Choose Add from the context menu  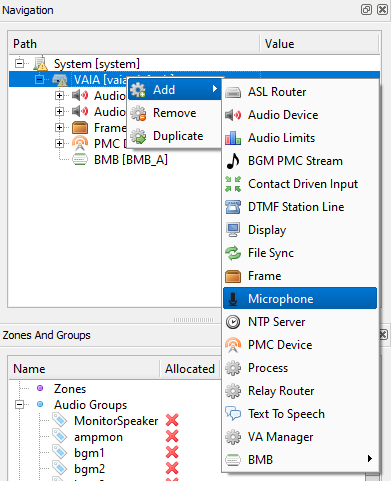click(174, 90)
